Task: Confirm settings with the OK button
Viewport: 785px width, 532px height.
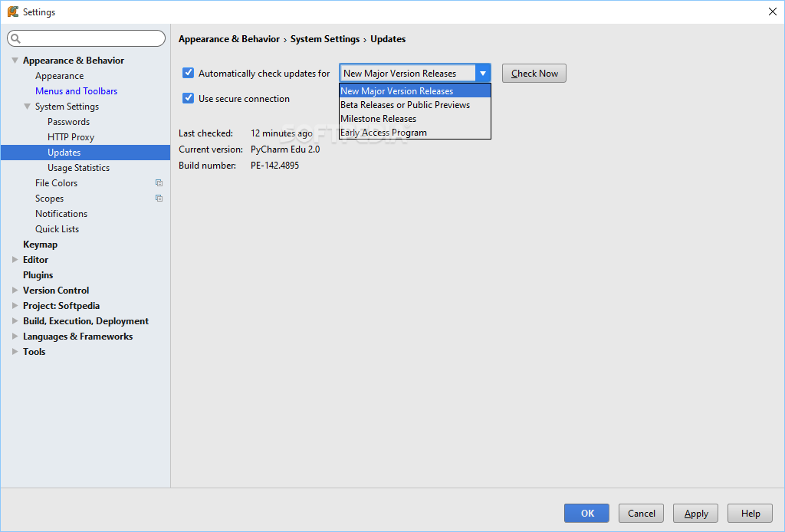Action: coord(586,513)
